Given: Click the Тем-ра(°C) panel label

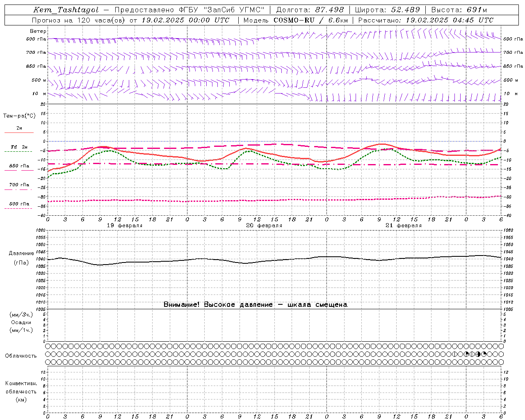Looking at the screenshot, I should coord(19,116).
